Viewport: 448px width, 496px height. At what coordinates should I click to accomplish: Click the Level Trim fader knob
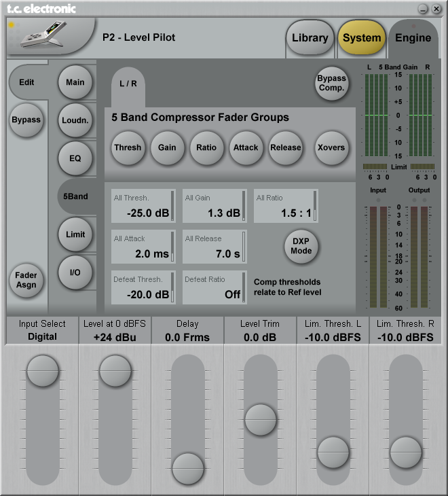(x=261, y=420)
